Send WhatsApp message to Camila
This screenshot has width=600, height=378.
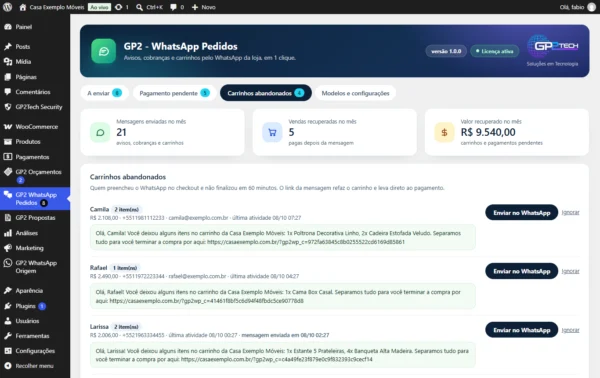point(522,212)
